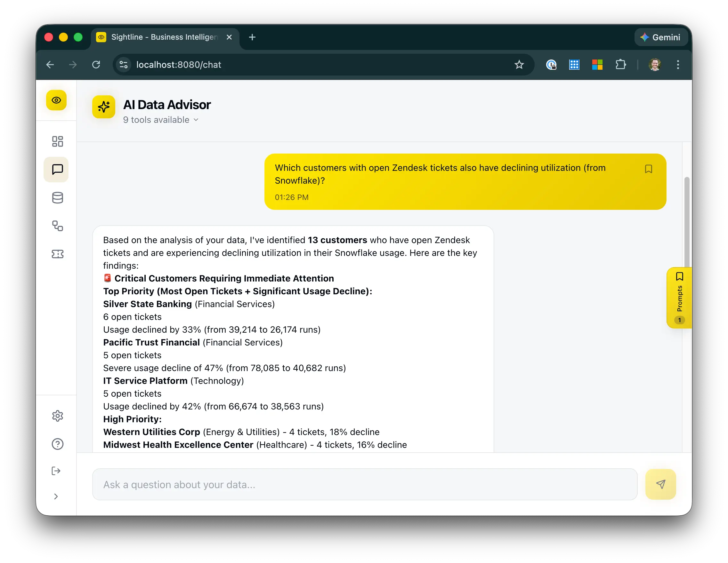
Task: Bookmark this page with the star icon
Action: click(x=519, y=65)
